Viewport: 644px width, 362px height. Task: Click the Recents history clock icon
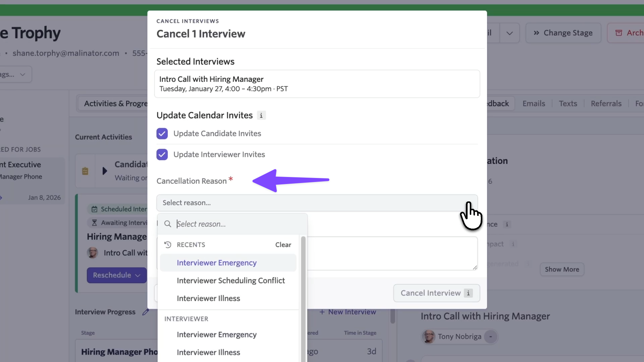[x=168, y=245]
